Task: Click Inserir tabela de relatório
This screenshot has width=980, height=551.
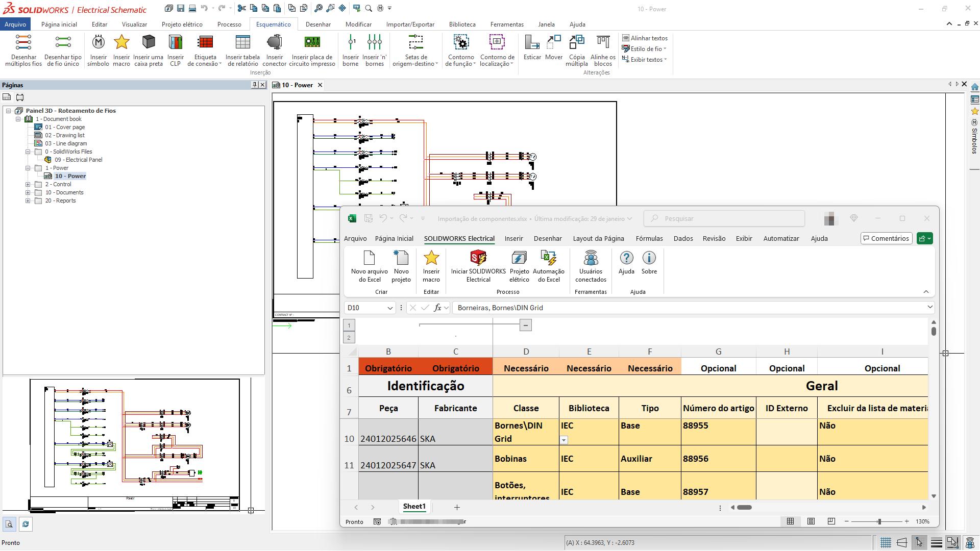Action: pos(242,50)
